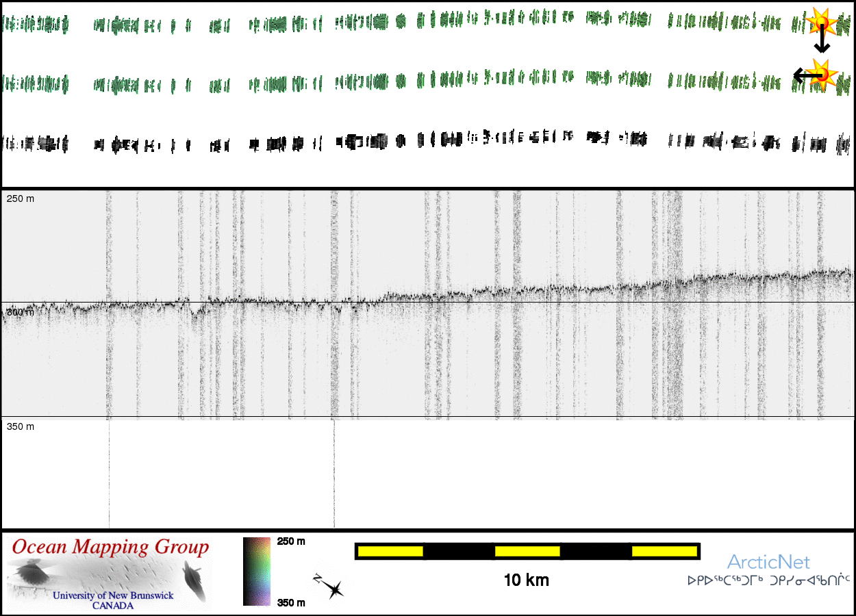The width and height of the screenshot is (856, 616).
Task: Click the University of New Brunswick text
Action: click(113, 595)
